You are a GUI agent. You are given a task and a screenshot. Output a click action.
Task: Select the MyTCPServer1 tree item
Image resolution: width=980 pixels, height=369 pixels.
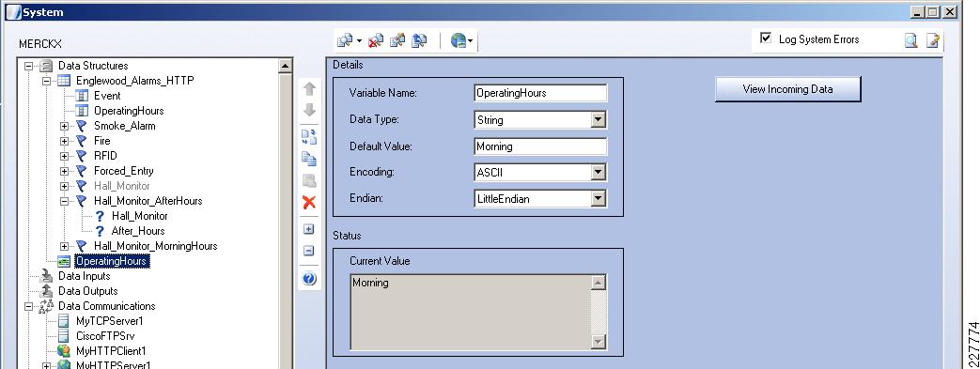[109, 321]
